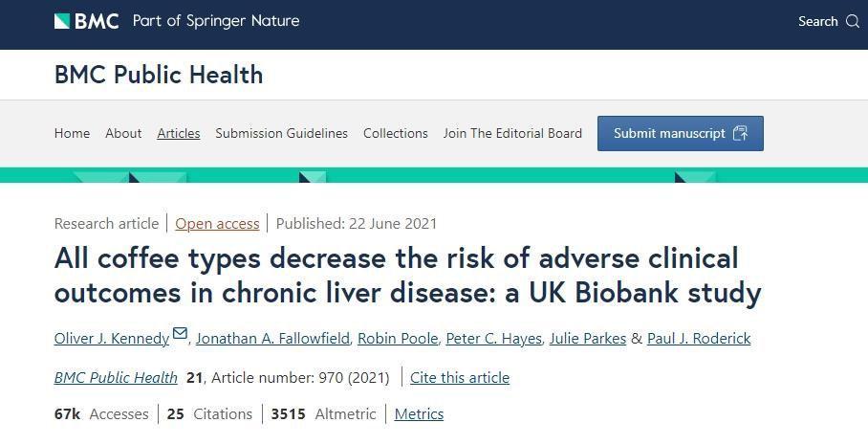868x445 pixels.
Task: View author Oliver J. Kennedy
Action: tap(111, 338)
